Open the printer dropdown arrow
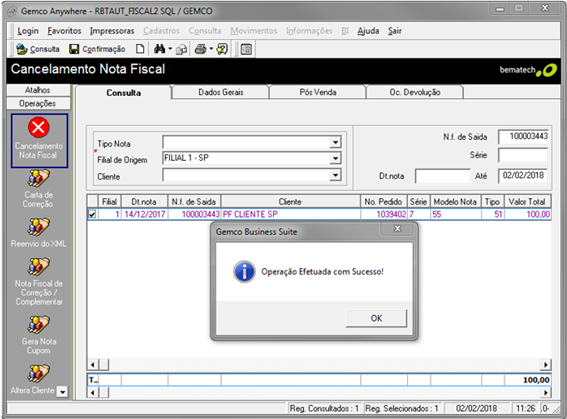 click(x=211, y=49)
